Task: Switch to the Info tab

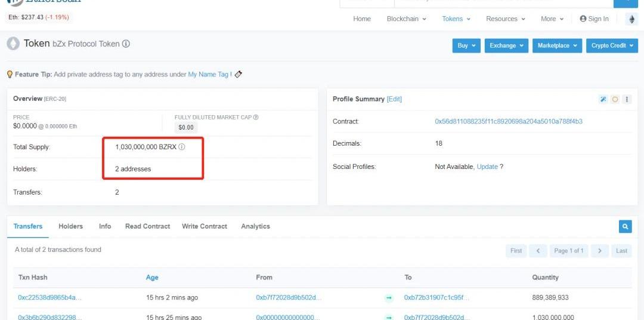Action: click(105, 226)
